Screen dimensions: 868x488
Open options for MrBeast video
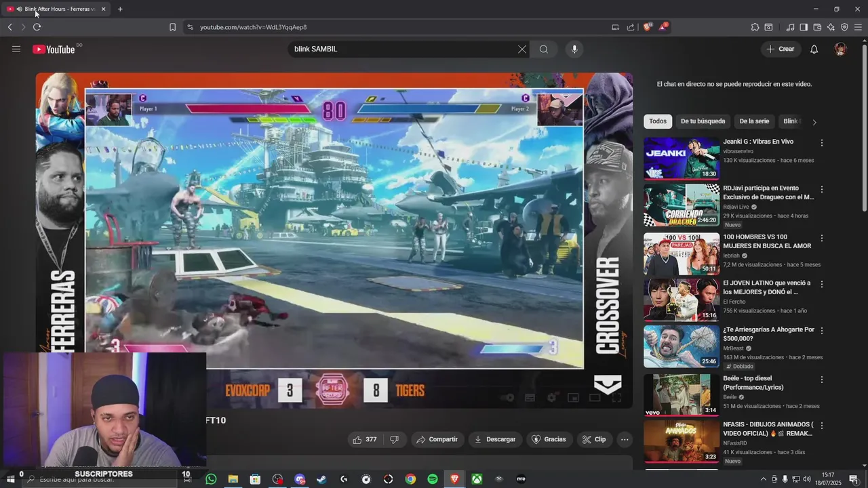pos(821,331)
